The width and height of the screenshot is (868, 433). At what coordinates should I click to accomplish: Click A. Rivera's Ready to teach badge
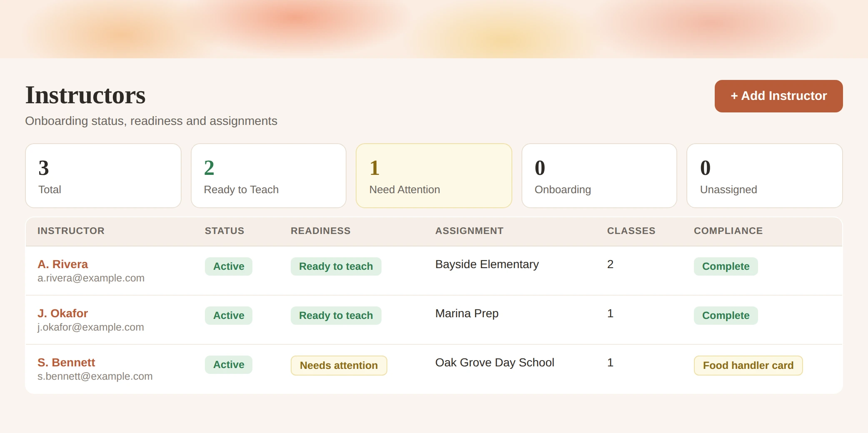[336, 266]
